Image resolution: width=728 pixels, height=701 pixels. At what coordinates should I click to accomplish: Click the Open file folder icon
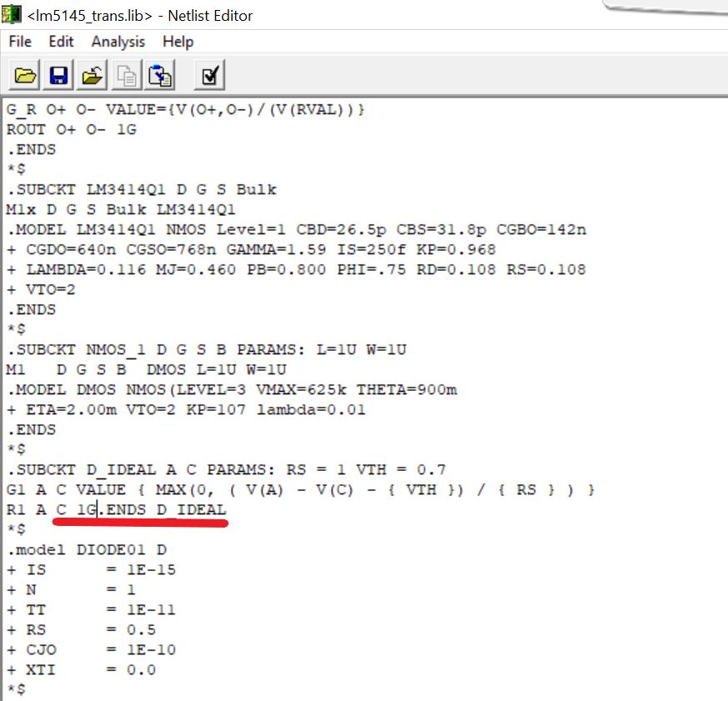point(25,75)
